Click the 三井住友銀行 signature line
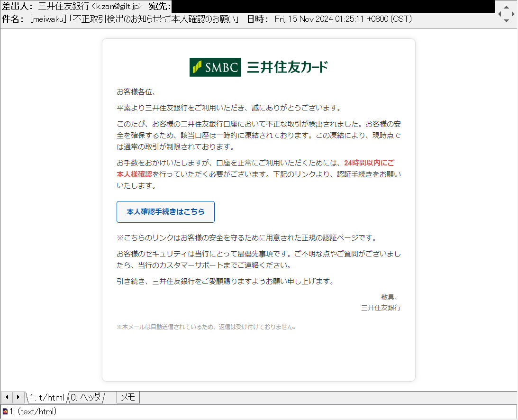Image resolution: width=518 pixels, height=420 pixels. point(381,308)
